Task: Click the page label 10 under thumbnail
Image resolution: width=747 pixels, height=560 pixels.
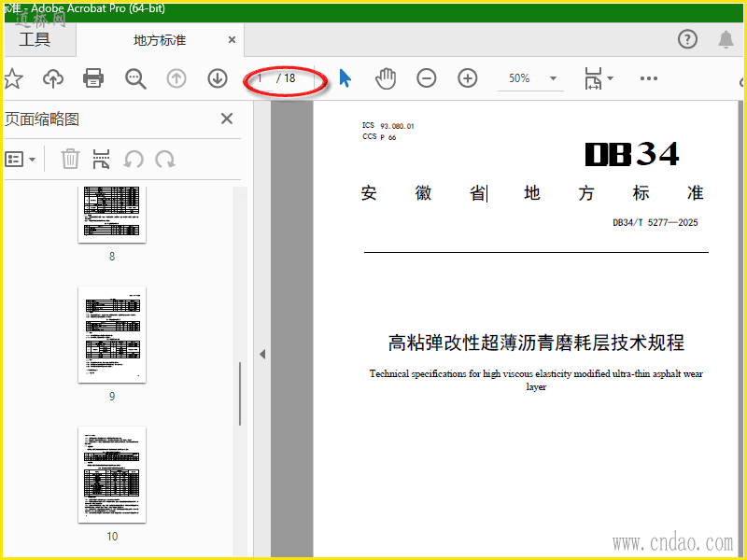Action: tap(112, 536)
